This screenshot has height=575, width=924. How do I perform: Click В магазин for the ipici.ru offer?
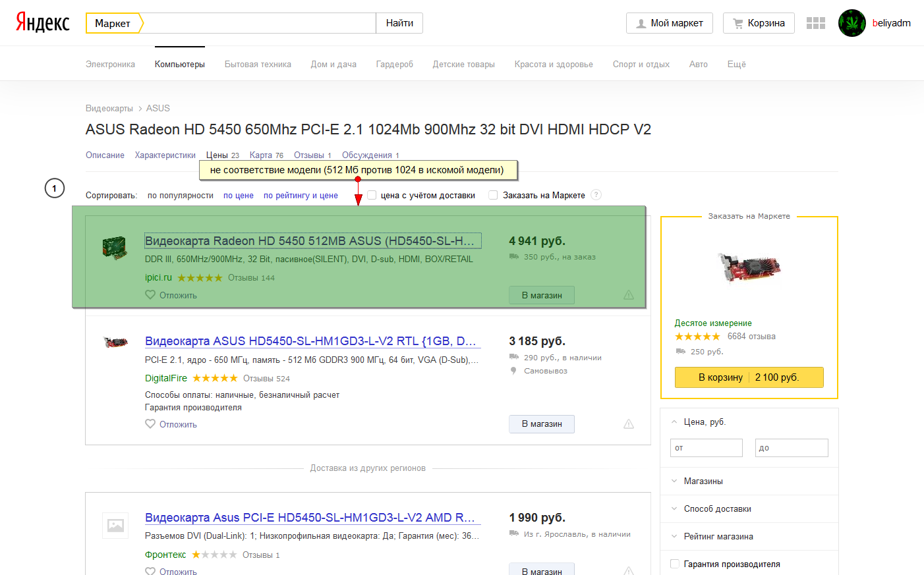click(542, 295)
